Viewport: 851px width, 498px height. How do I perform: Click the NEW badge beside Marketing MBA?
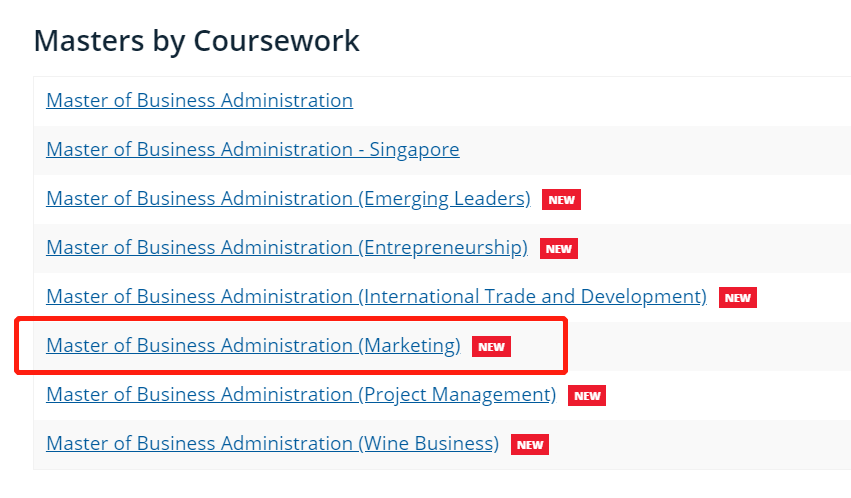point(491,347)
